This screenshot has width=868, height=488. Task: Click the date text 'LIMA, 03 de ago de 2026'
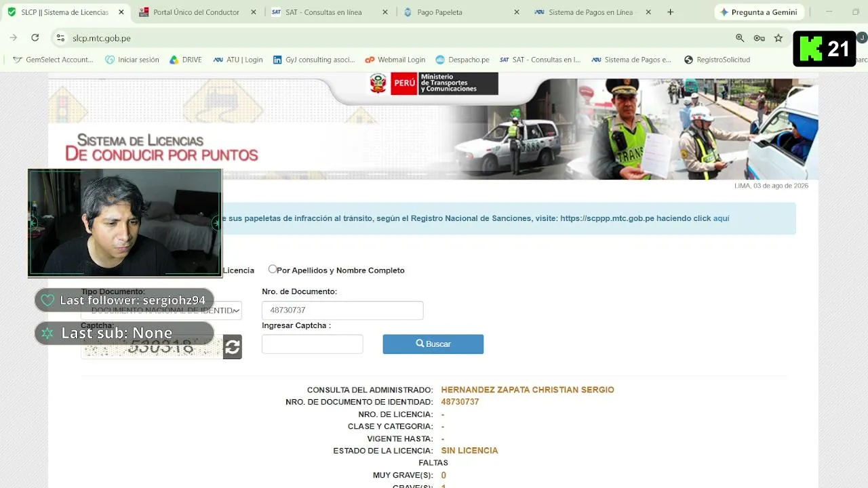point(771,186)
